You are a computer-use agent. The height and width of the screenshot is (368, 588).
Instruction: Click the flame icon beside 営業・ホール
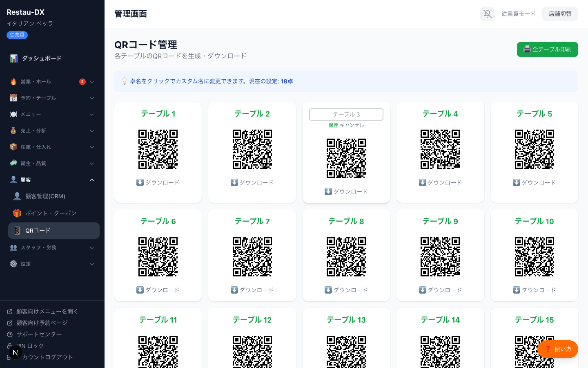(x=13, y=82)
